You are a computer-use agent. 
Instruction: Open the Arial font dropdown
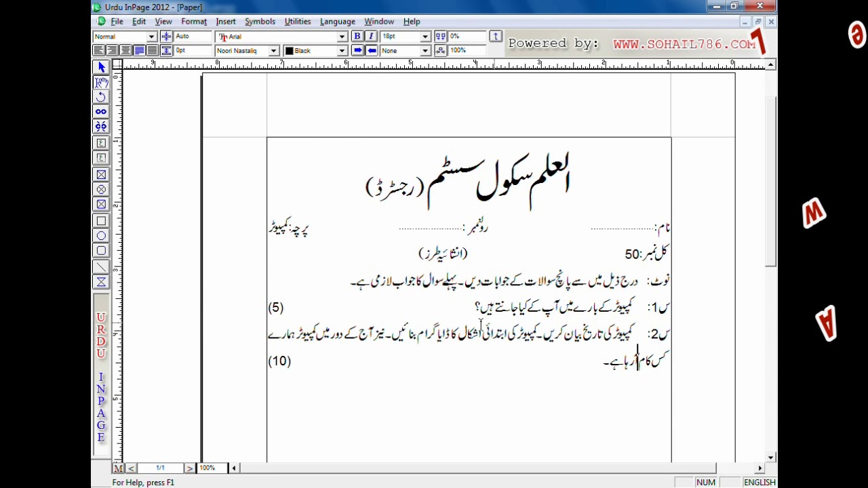pos(342,37)
